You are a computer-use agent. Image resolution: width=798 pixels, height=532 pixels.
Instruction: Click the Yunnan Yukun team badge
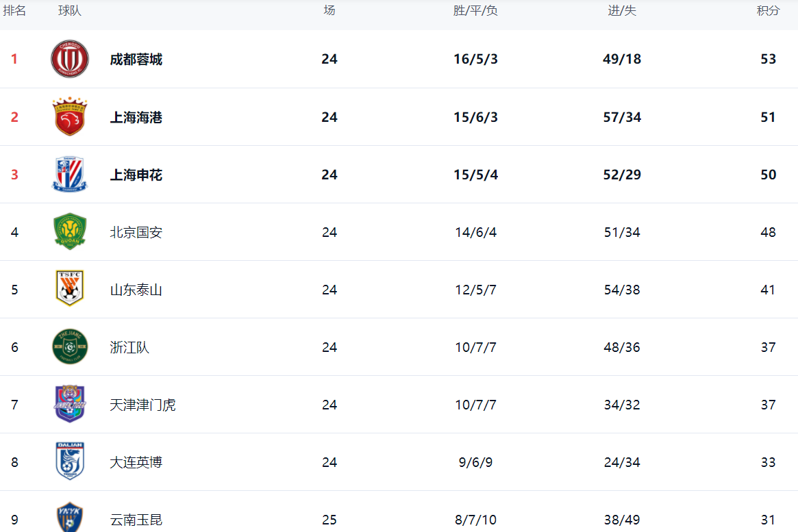click(70, 518)
